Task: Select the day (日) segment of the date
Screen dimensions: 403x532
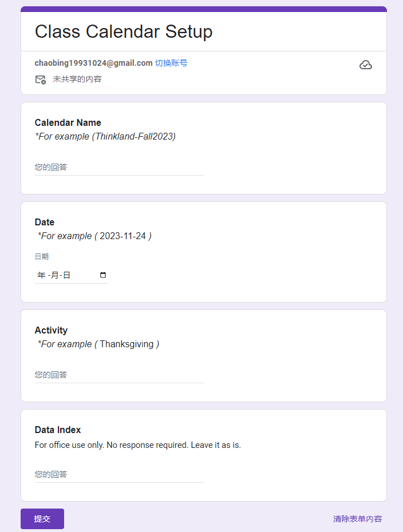Action: coord(66,275)
